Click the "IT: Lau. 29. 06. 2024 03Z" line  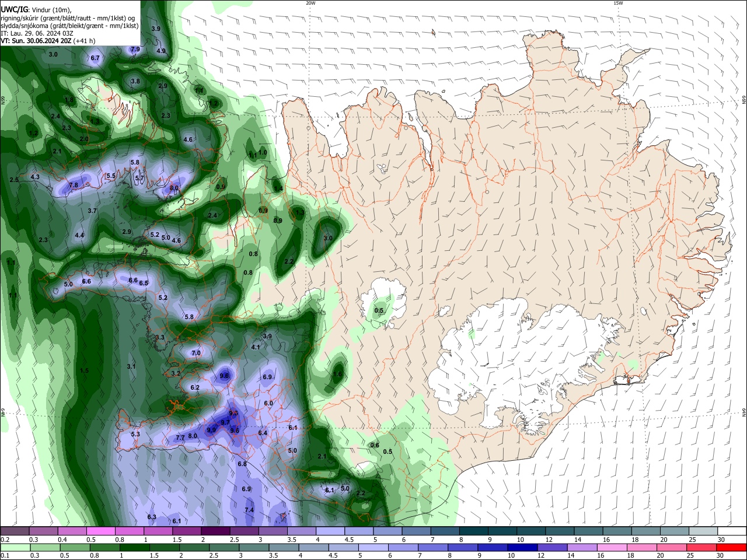click(37, 33)
